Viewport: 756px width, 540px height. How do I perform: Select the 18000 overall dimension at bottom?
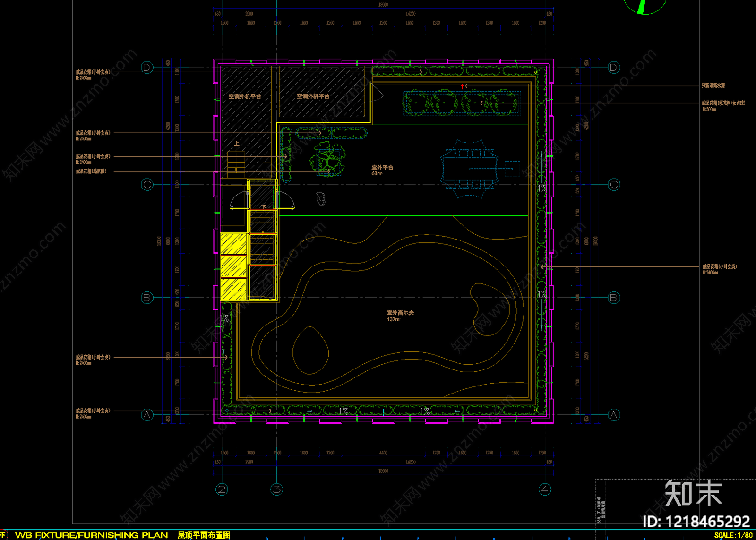coord(383,471)
